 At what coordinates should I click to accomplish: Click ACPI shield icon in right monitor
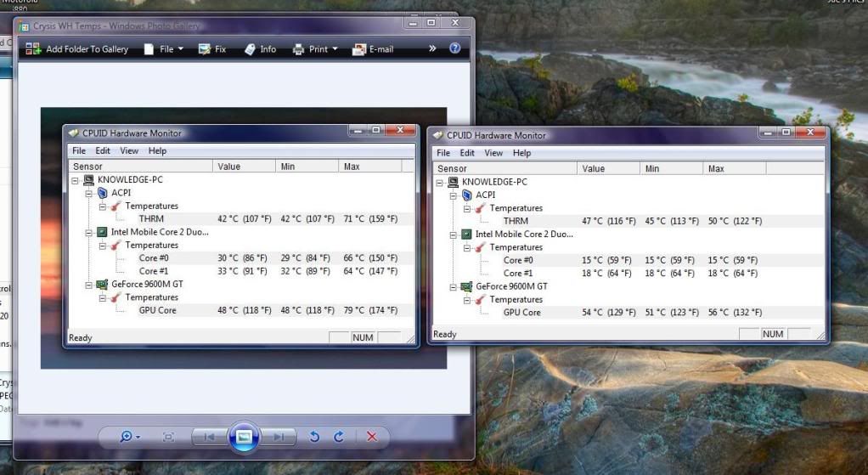466,195
